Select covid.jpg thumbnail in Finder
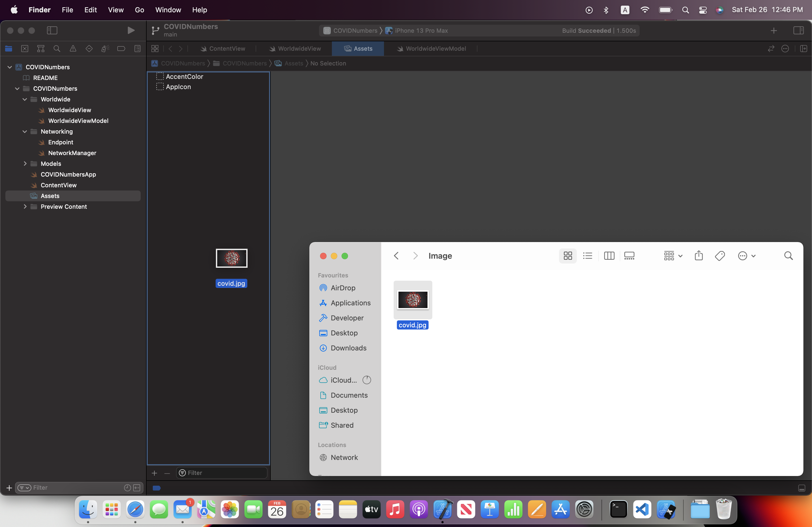 [x=412, y=300]
